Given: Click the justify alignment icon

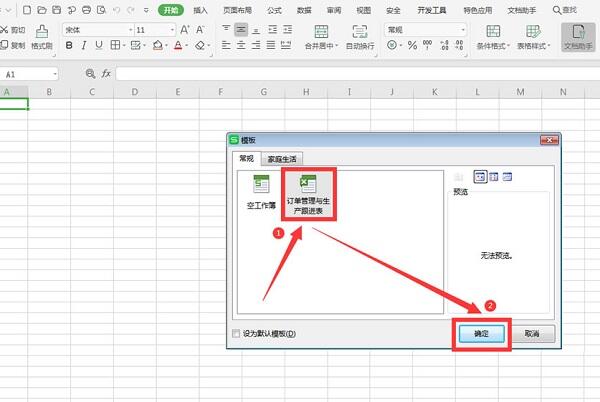Looking at the screenshot, I should click(271, 45).
